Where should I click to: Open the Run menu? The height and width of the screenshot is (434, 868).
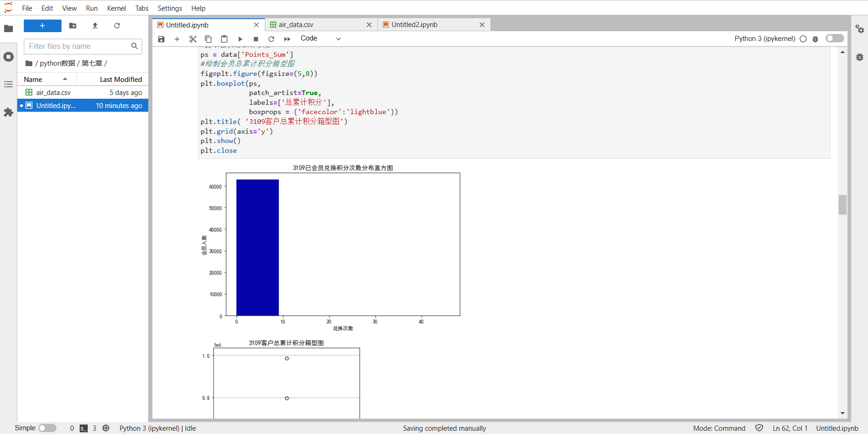tap(92, 8)
